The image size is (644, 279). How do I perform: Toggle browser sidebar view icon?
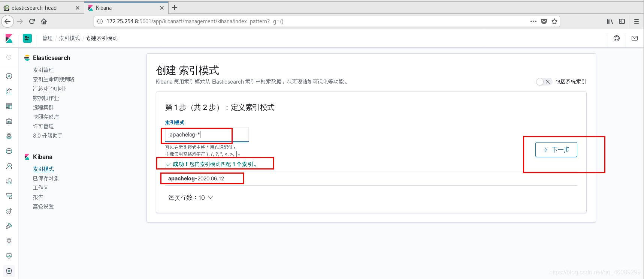point(622,21)
